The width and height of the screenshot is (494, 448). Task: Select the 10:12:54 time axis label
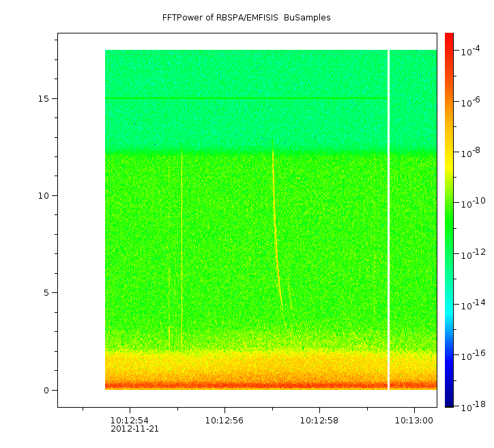pos(130,420)
